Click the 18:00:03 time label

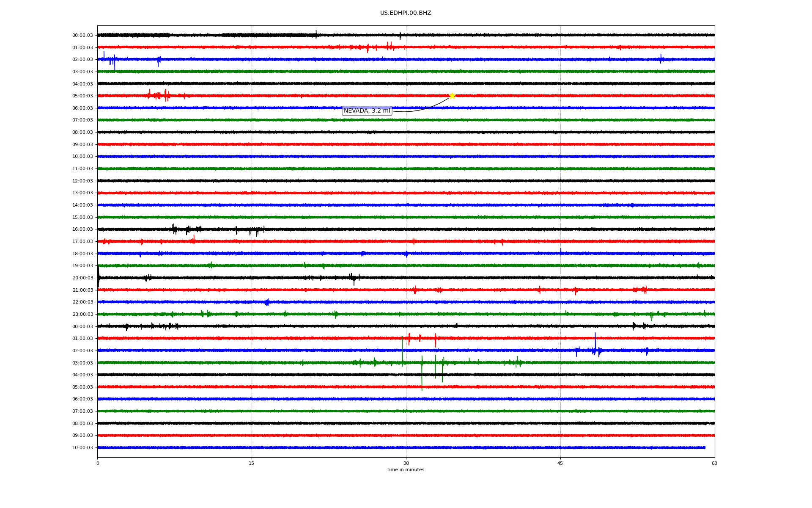coord(82,254)
